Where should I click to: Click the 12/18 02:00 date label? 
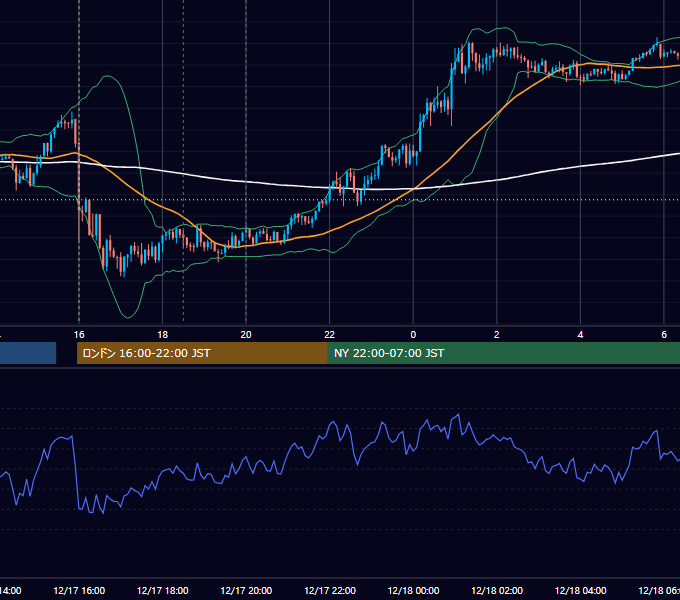(497, 591)
